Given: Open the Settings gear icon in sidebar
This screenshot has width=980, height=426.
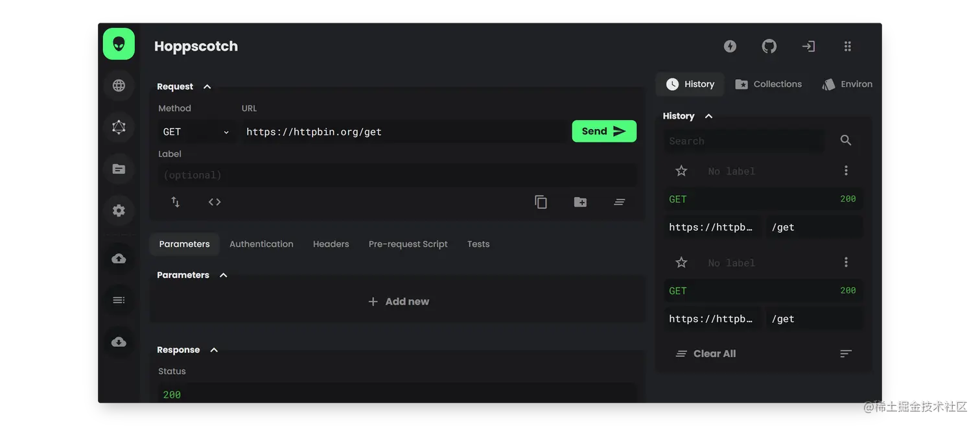Looking at the screenshot, I should click(x=119, y=210).
